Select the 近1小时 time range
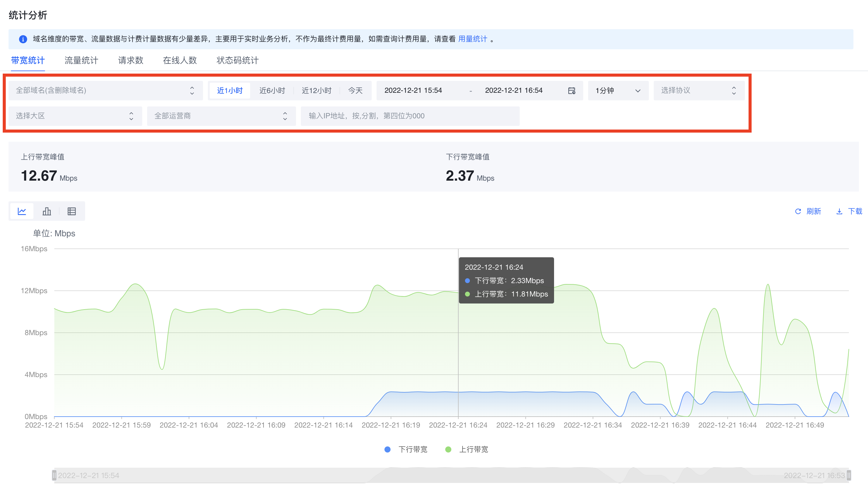 pos(230,91)
